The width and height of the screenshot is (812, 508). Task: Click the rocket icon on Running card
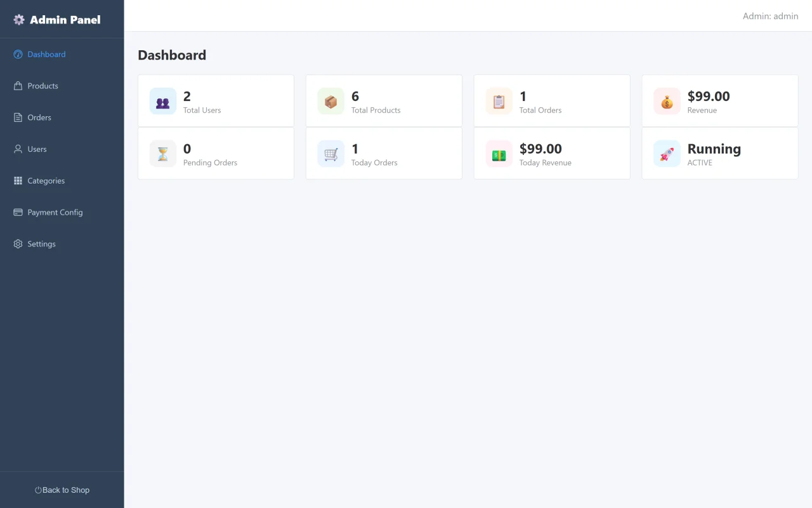(667, 154)
